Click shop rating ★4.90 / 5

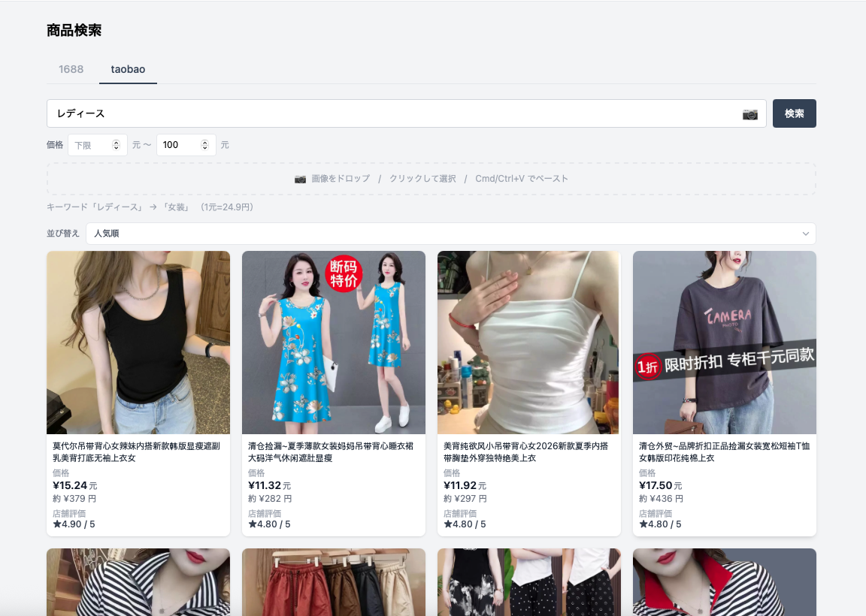[74, 524]
